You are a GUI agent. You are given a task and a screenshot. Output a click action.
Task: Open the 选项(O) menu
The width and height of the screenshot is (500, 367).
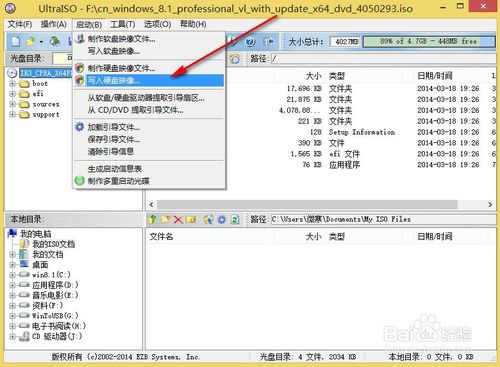point(157,24)
